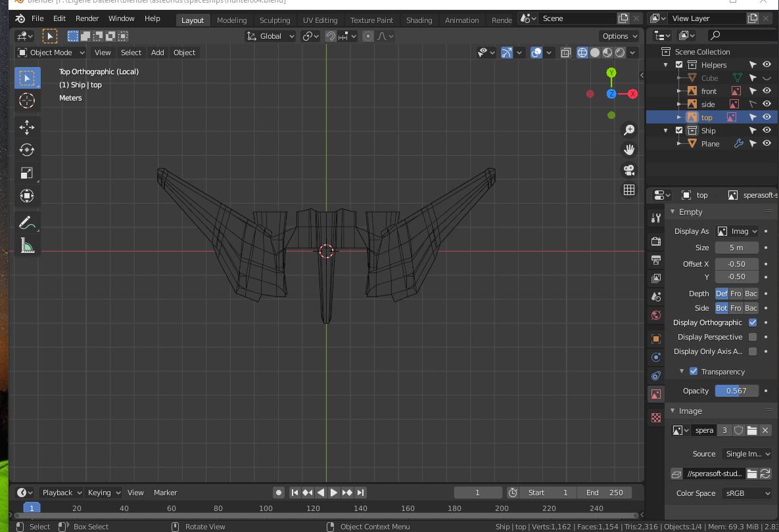
Task: Select the Move tool in the toolbar
Action: pyautogui.click(x=27, y=127)
